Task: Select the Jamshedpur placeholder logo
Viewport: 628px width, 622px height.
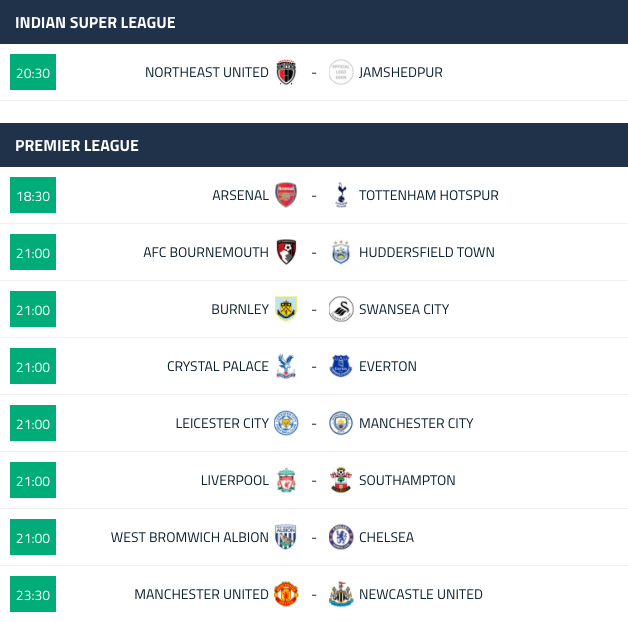Action: tap(341, 72)
